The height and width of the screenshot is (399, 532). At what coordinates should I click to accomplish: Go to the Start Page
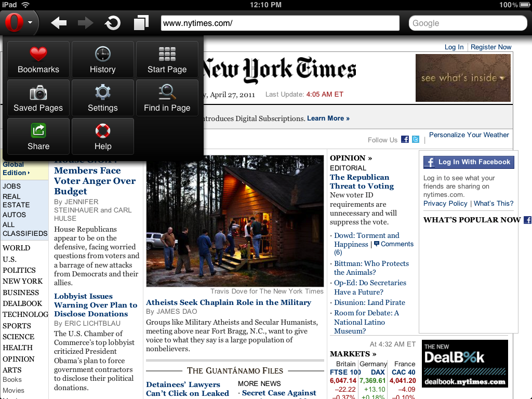tap(167, 59)
